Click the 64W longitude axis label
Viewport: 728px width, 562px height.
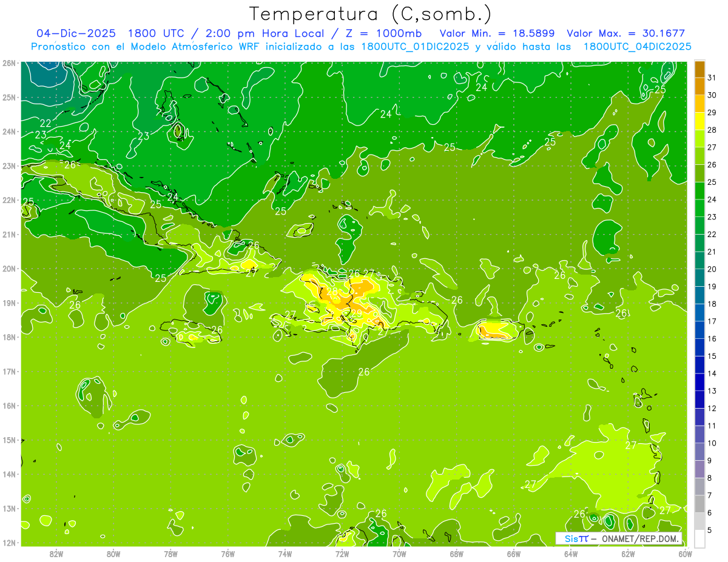tap(571, 554)
